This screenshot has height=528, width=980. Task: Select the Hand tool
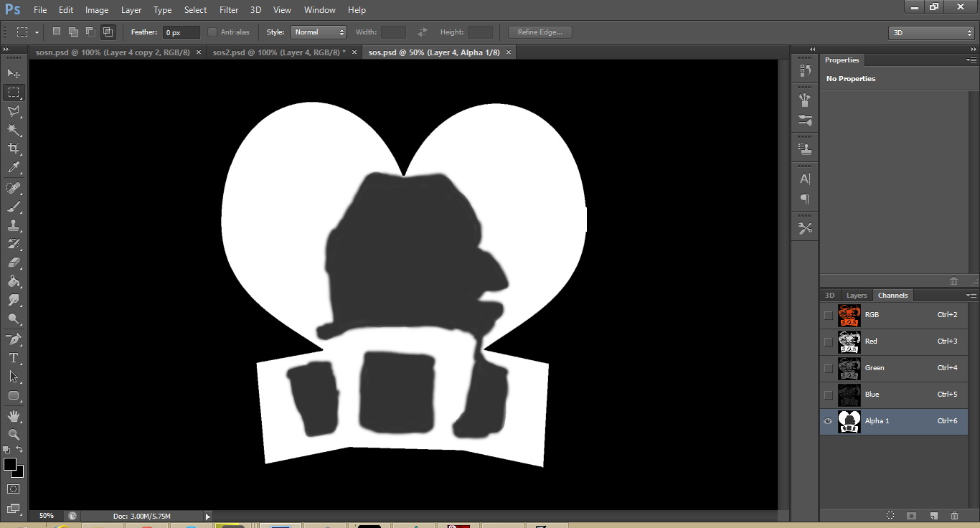pos(14,416)
